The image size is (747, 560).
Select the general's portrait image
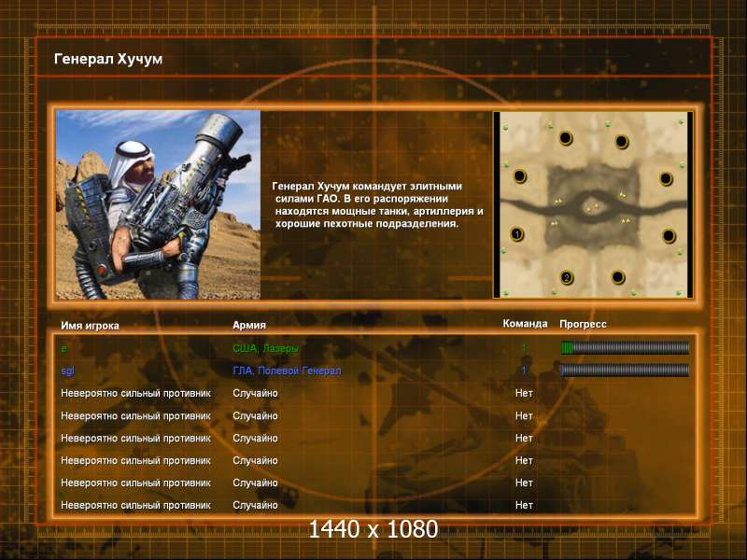pyautogui.click(x=158, y=204)
